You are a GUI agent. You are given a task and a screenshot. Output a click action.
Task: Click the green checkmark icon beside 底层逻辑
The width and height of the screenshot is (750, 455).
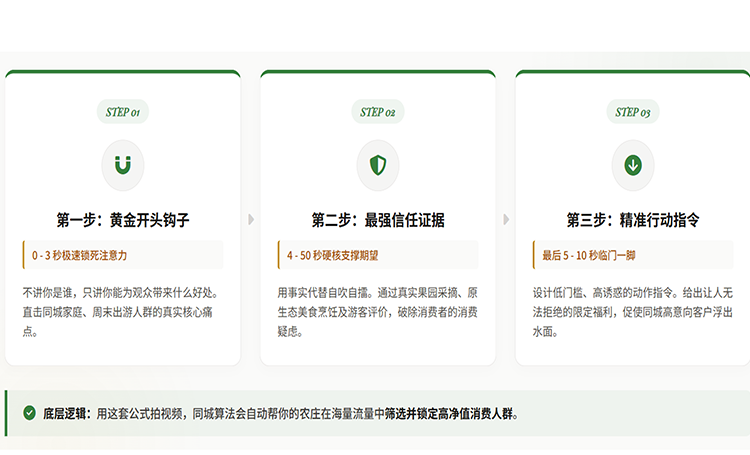coord(30,413)
